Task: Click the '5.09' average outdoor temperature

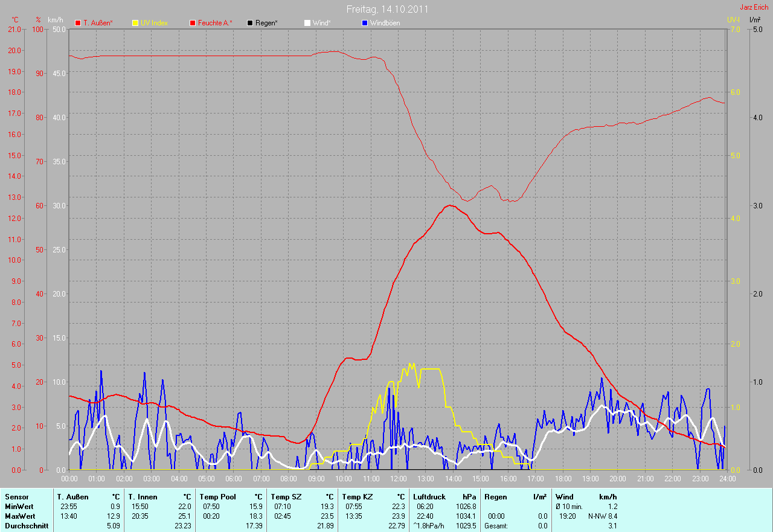Action: (x=114, y=526)
